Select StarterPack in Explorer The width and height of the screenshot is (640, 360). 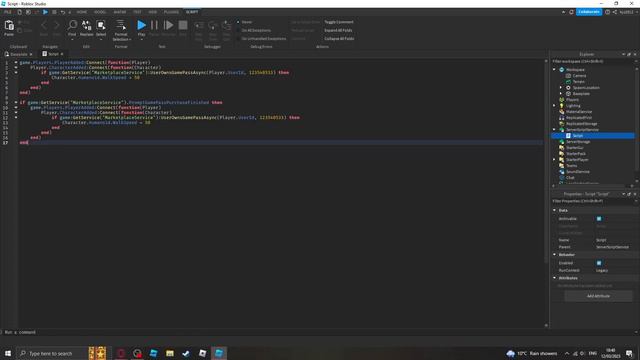click(x=576, y=153)
